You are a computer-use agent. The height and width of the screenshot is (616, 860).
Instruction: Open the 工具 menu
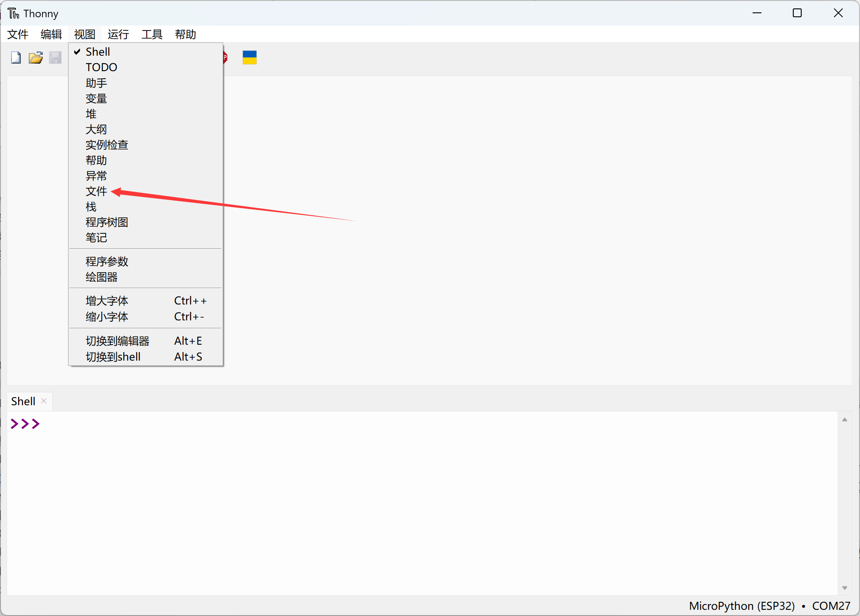(152, 34)
